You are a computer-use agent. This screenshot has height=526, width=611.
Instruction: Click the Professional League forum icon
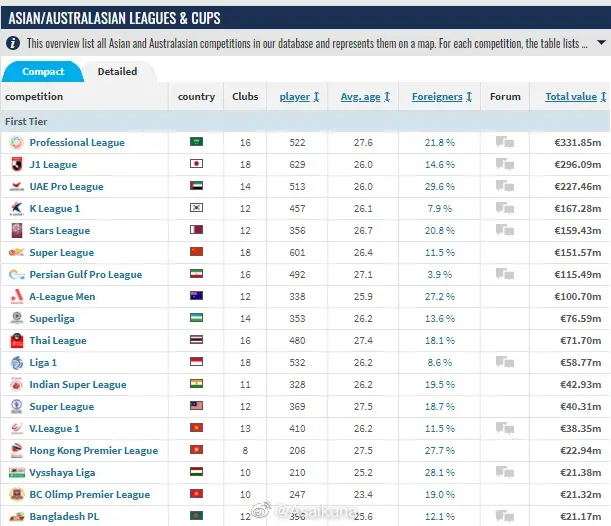coord(505,142)
